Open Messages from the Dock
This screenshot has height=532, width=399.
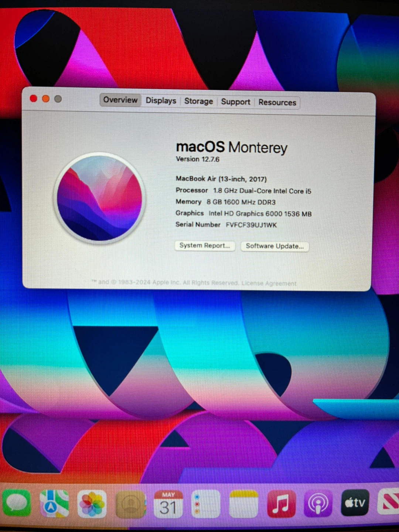pyautogui.click(x=17, y=503)
